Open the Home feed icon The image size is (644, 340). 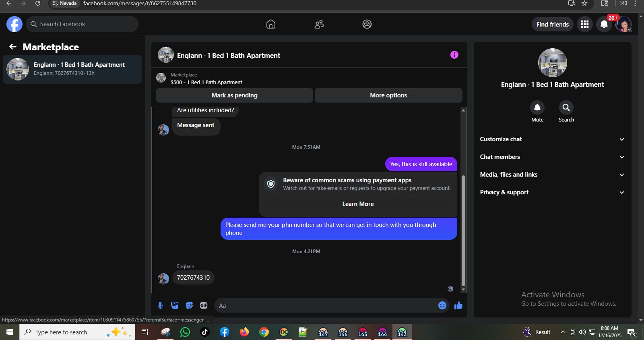pos(271,24)
